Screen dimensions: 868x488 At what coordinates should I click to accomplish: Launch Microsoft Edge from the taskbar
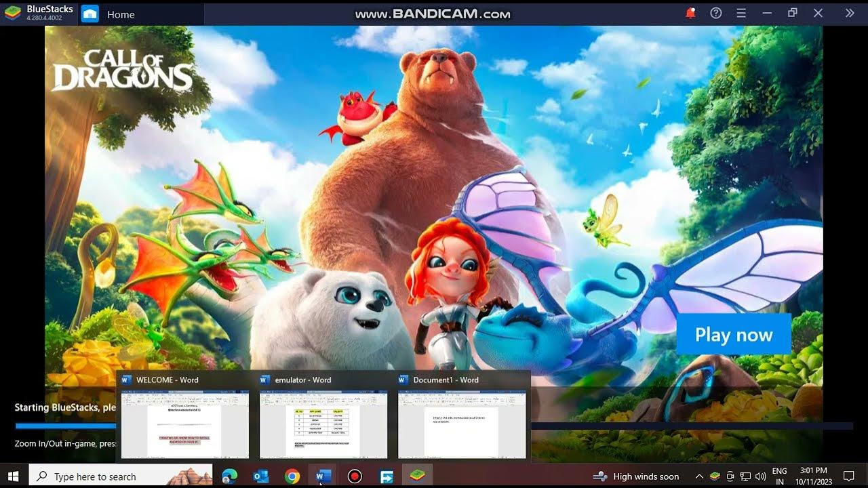pyautogui.click(x=229, y=476)
